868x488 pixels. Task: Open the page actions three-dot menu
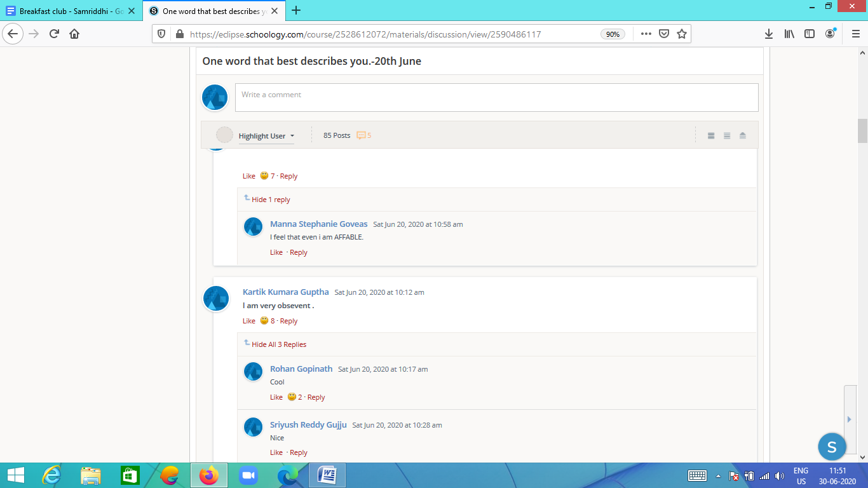tap(646, 34)
